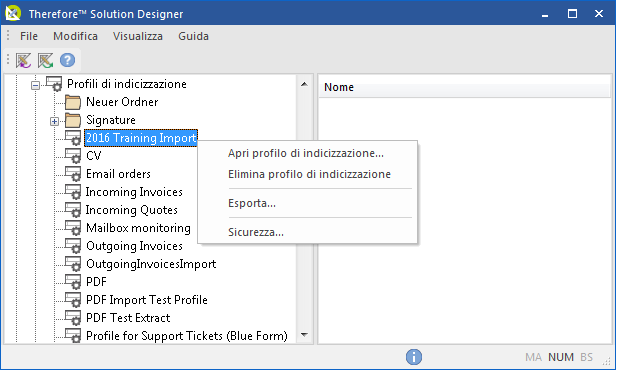Choose Apri profilo di indicizzazione from context menu
The height and width of the screenshot is (371, 617).
[306, 153]
